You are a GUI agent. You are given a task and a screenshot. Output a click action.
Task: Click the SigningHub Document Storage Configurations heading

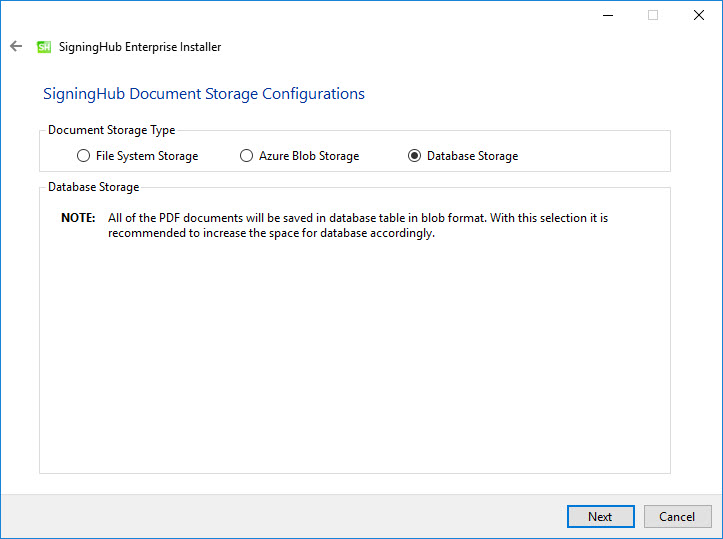(x=204, y=94)
